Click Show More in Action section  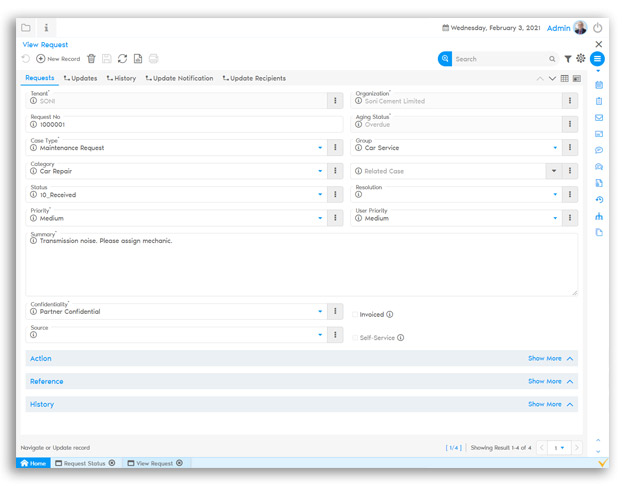(544, 358)
